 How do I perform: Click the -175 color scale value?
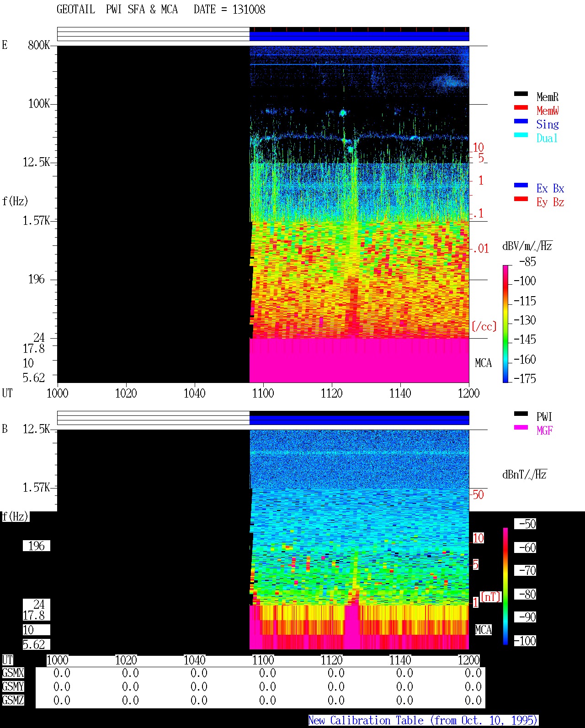click(525, 378)
